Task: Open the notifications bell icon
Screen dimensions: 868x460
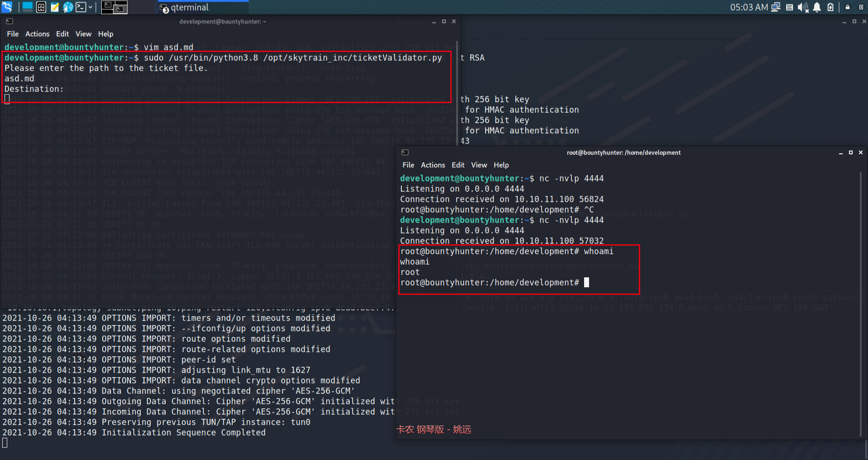Action: (817, 7)
